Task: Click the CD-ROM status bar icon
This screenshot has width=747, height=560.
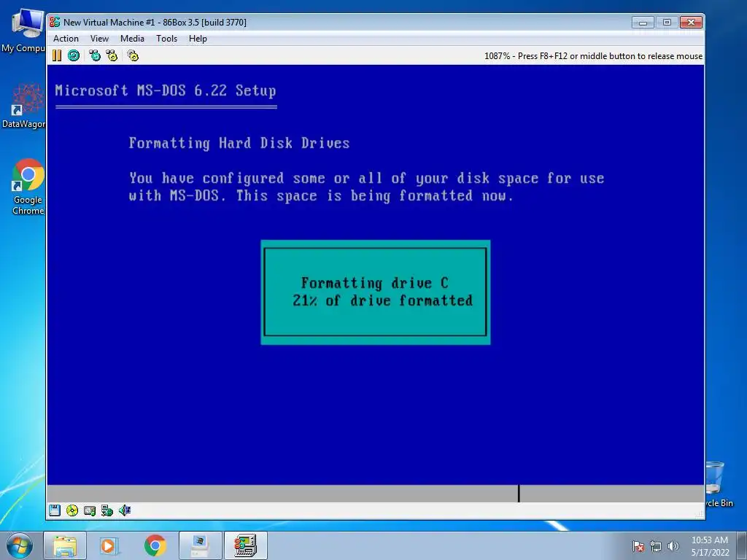Action: 72,510
